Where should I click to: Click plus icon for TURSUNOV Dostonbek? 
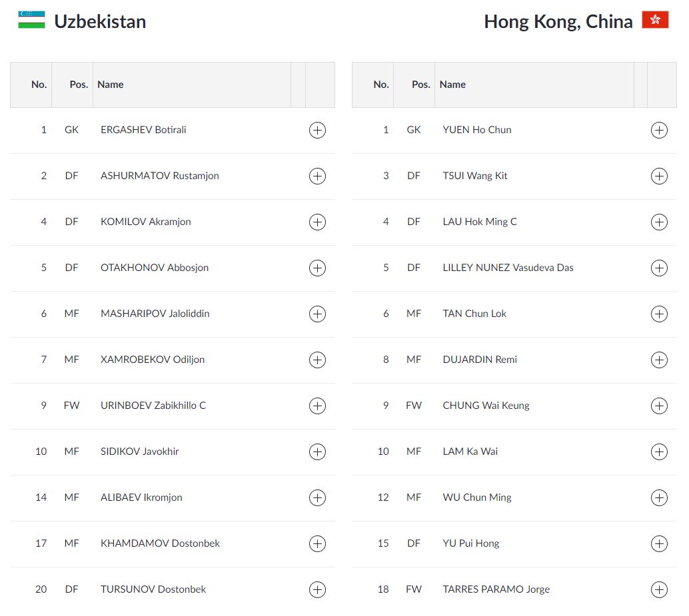point(317,590)
